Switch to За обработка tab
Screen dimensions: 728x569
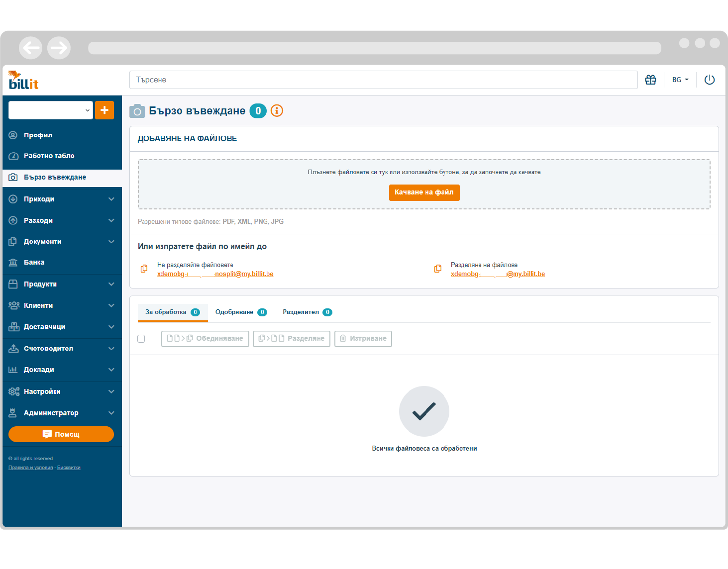click(x=173, y=312)
